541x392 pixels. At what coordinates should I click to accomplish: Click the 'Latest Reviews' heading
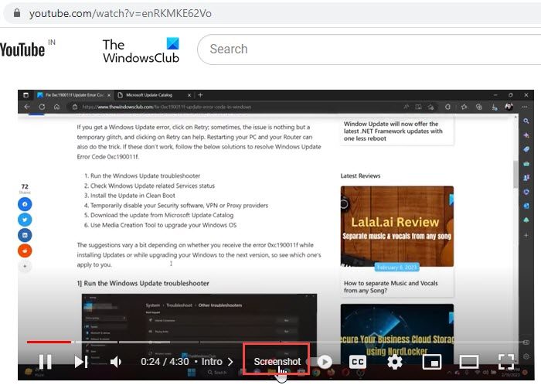click(x=360, y=176)
